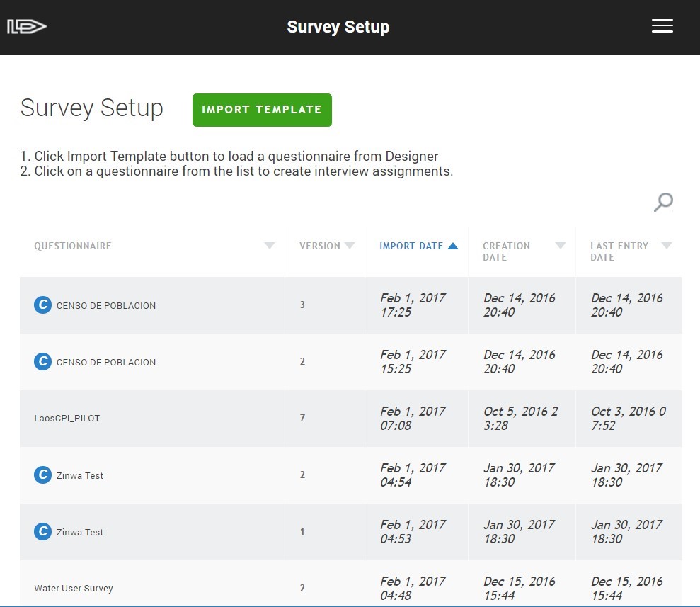Click the Import Template button
This screenshot has height=607, width=700.
[262, 110]
